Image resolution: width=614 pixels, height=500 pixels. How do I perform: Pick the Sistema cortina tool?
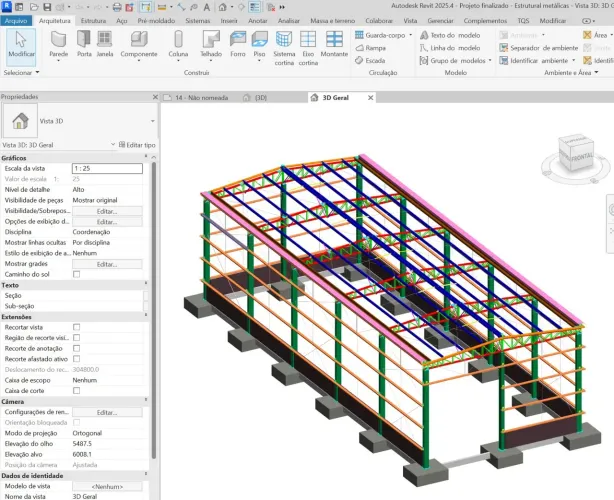(284, 48)
